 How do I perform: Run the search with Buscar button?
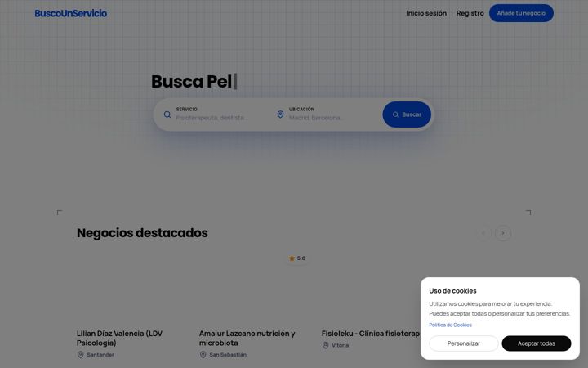(x=407, y=114)
